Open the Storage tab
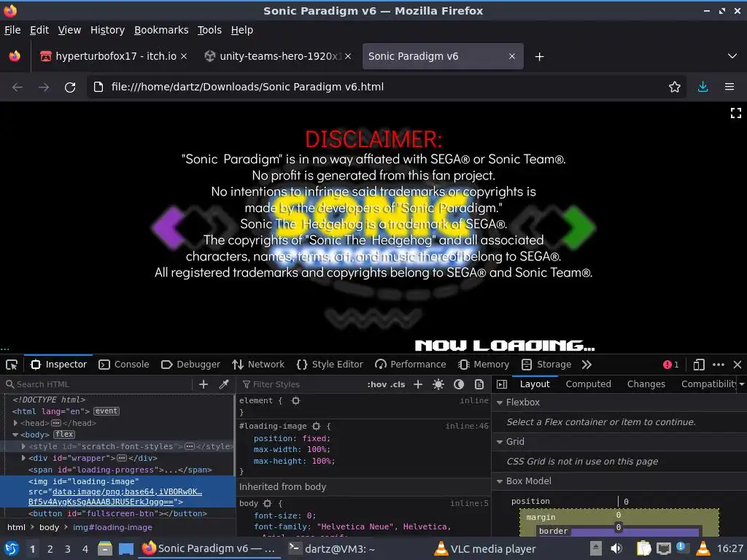747x560 pixels. [546, 365]
